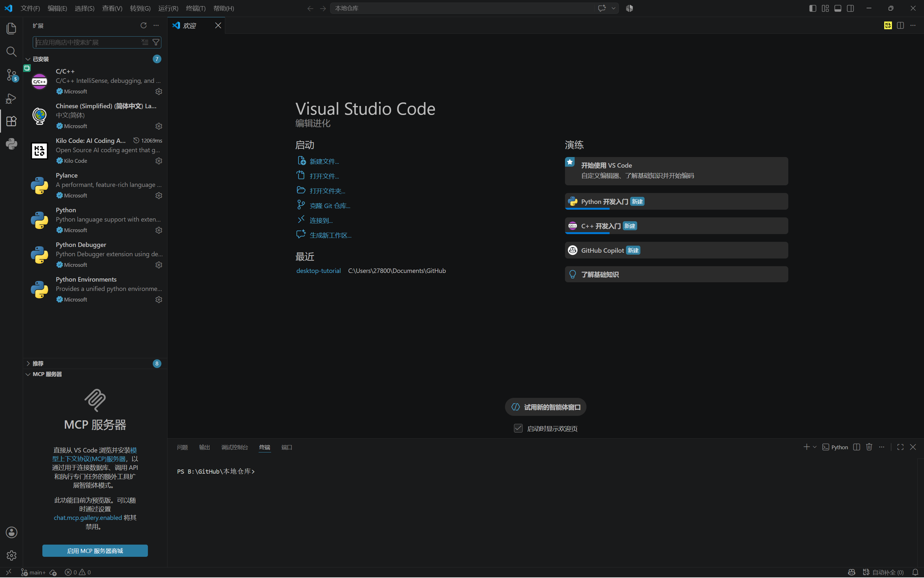This screenshot has width=924, height=578.
Task: Open the chat dropdown arrow in the title bar
Action: 613,8
